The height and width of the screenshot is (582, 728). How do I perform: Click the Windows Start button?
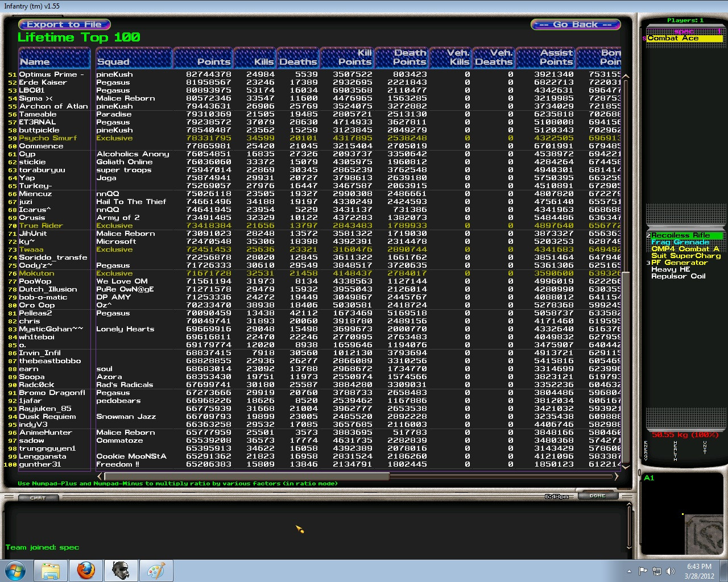coord(15,570)
